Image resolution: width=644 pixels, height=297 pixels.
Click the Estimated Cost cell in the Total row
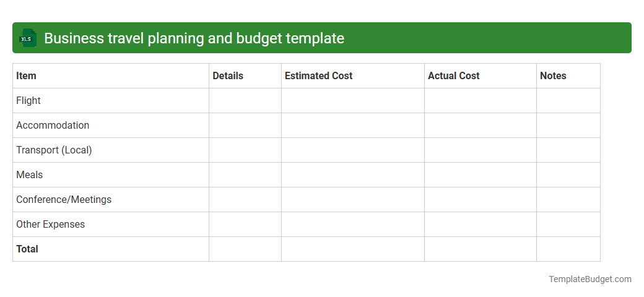point(353,249)
